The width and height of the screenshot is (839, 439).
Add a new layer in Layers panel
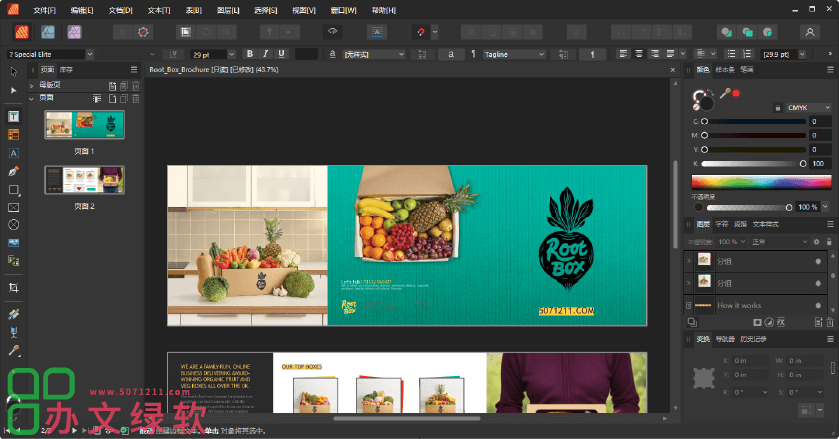click(x=818, y=322)
